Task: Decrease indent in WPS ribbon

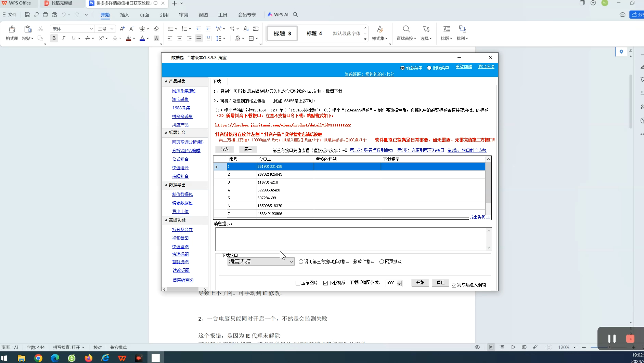Action: click(x=198, y=29)
